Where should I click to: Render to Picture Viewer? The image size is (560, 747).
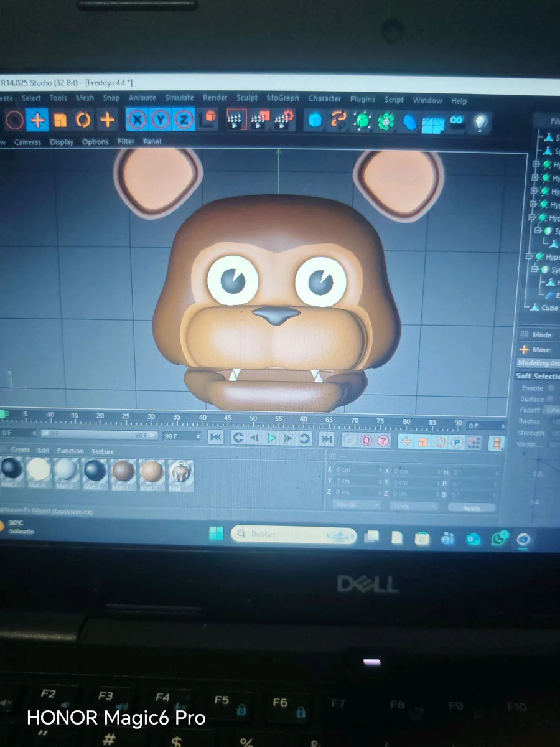[x=260, y=120]
